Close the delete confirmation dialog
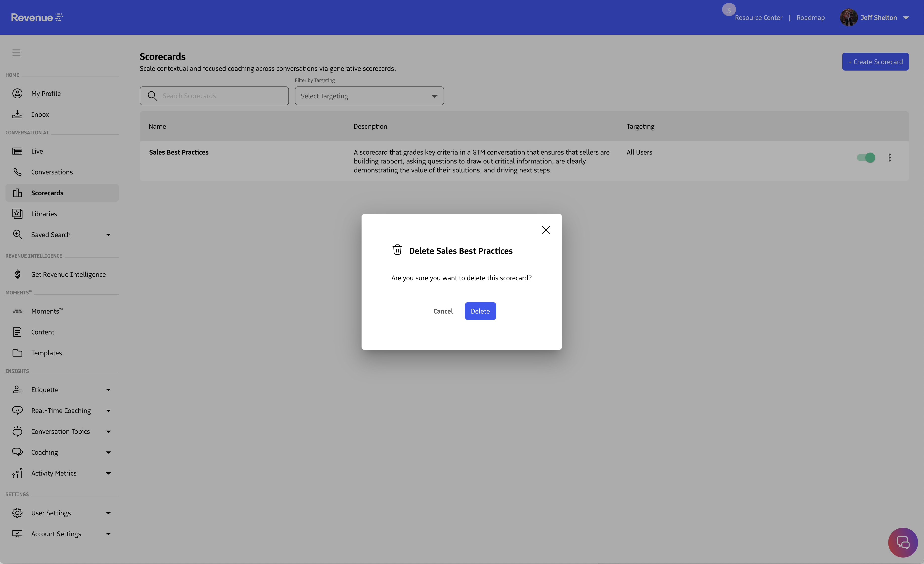 pos(546,230)
